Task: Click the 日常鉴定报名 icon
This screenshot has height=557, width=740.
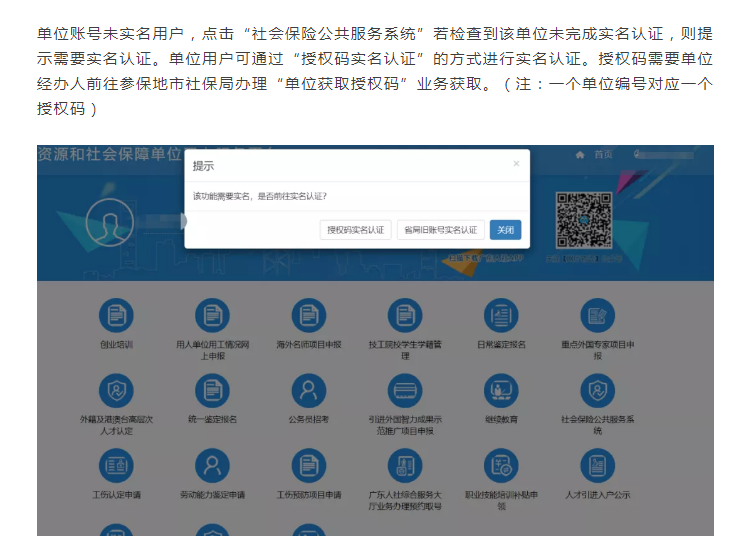Action: coord(501,317)
